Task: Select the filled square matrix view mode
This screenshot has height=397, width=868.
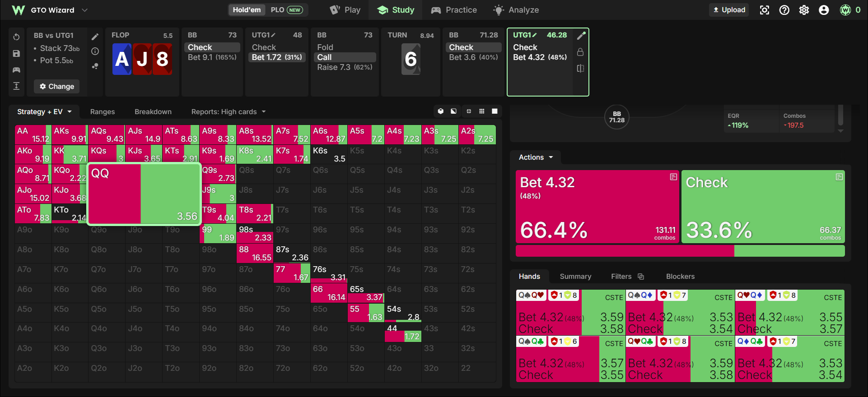Action: (x=495, y=111)
